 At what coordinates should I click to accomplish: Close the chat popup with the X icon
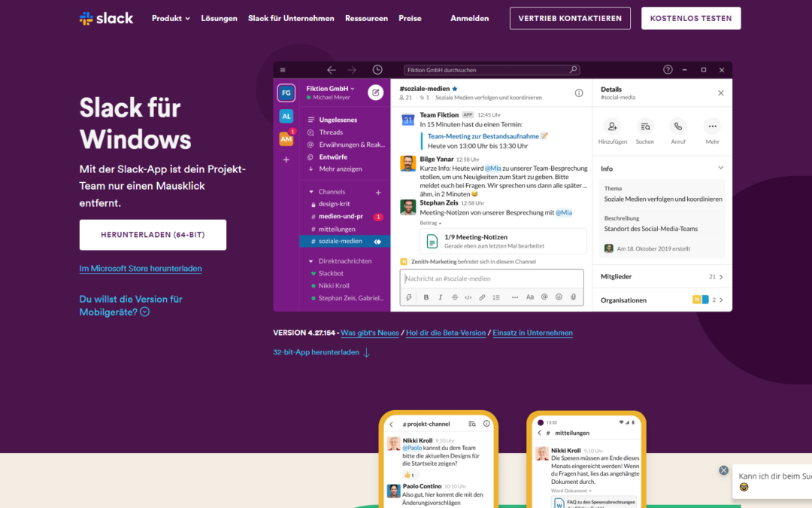[723, 470]
